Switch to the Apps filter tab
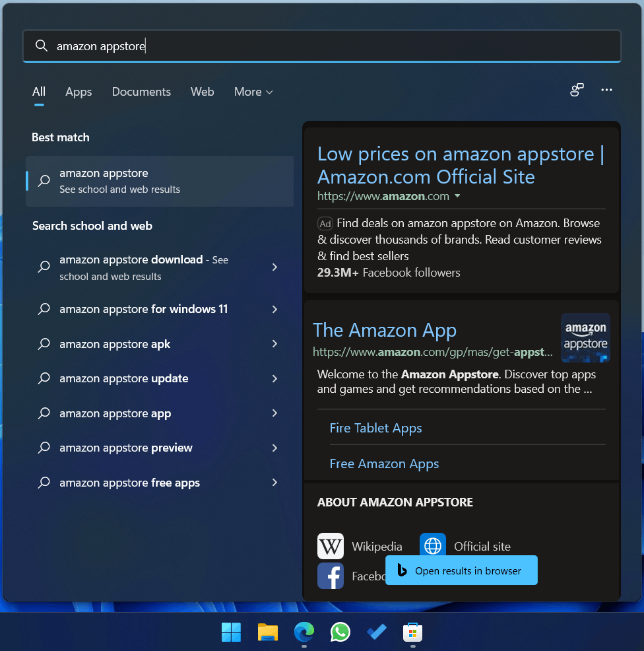The image size is (644, 651). pyautogui.click(x=79, y=92)
